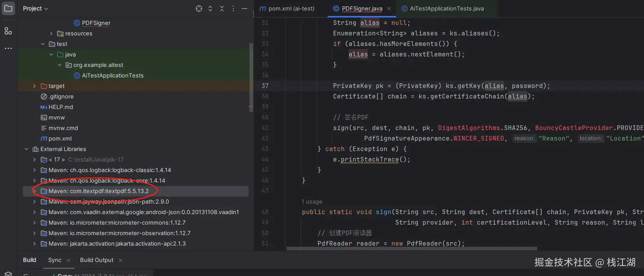Expand logback-classic library node
This screenshot has height=276, width=644.
coord(35,170)
